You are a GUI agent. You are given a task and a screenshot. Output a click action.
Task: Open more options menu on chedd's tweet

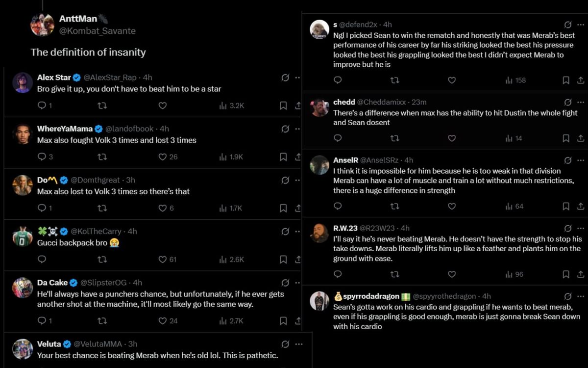click(x=581, y=102)
